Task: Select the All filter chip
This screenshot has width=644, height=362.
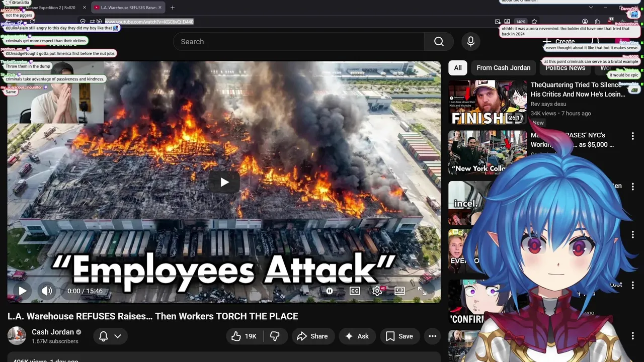Action: (458, 68)
